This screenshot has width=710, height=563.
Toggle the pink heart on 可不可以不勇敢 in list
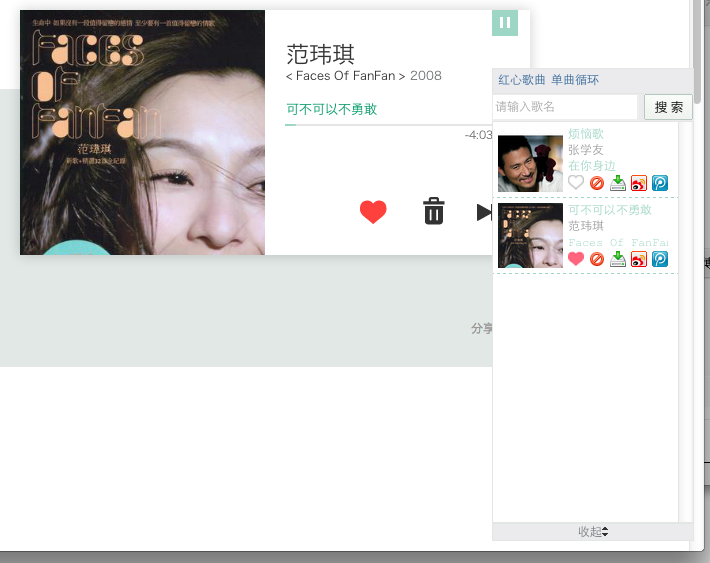(576, 259)
